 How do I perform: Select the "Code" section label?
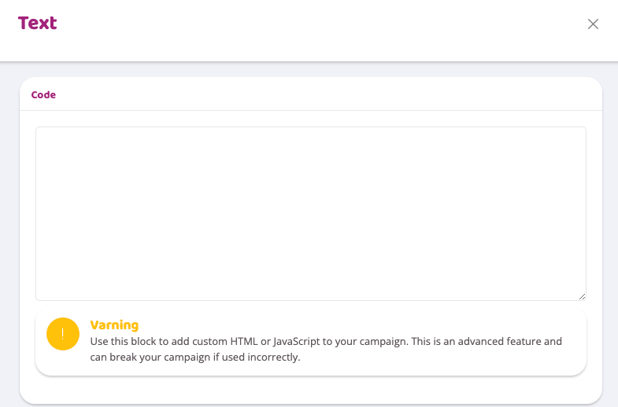coord(43,95)
